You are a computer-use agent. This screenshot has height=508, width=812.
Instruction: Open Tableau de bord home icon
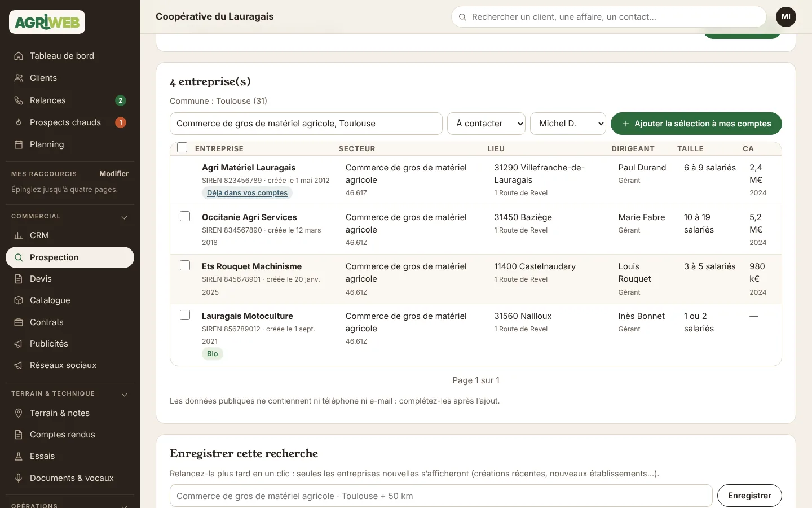click(19, 56)
